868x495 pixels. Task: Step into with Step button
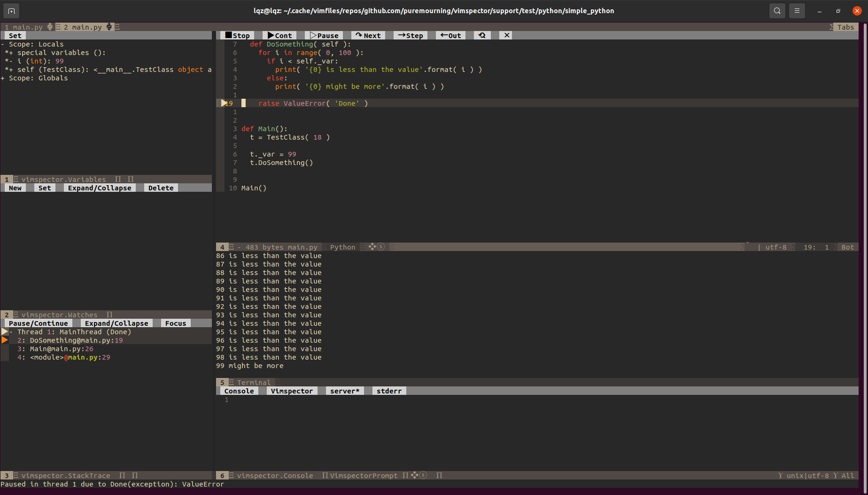(x=411, y=35)
